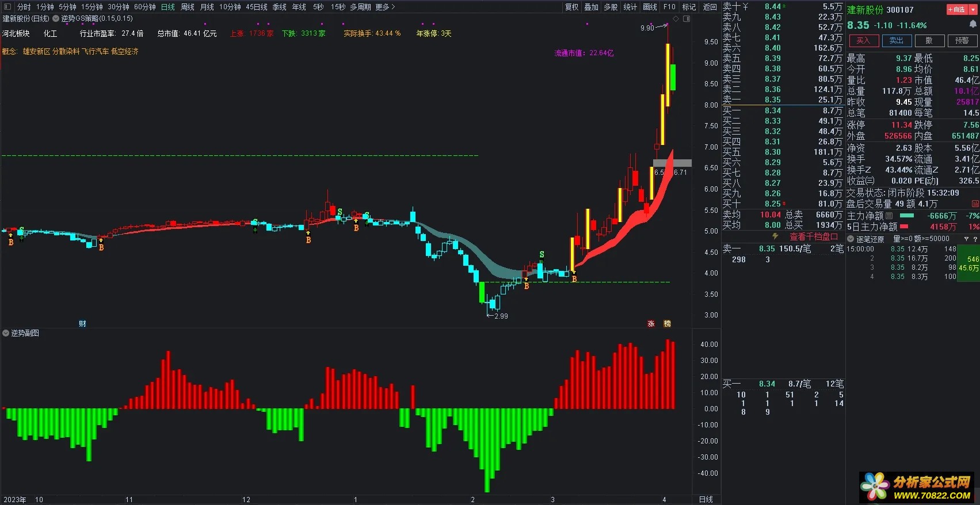Switch to the 月线 period

(x=207, y=7)
